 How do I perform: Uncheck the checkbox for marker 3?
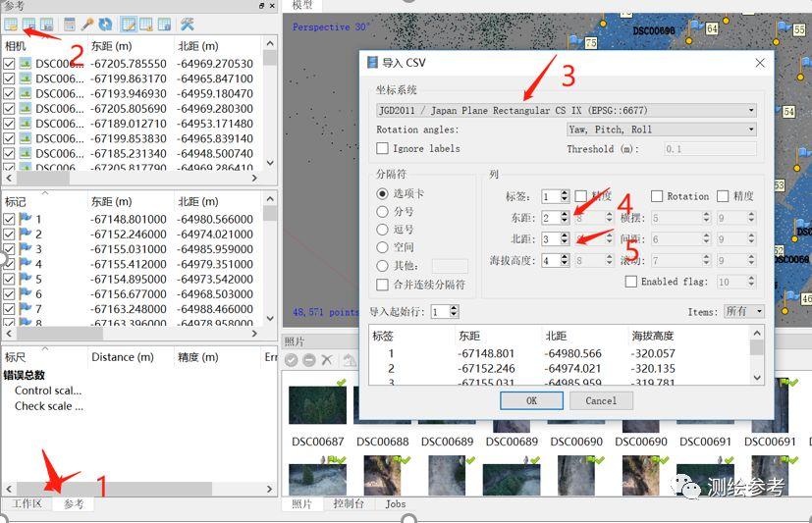[9, 249]
